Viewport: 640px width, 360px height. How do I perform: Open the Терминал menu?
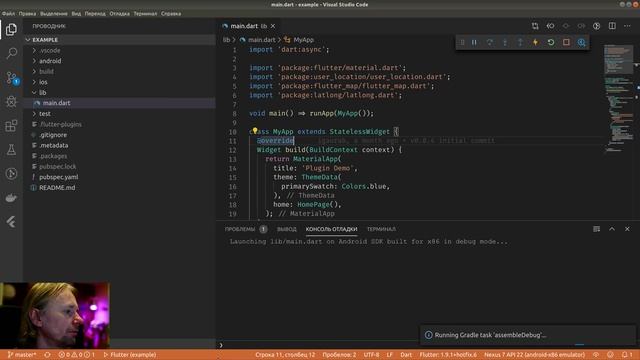[x=145, y=13]
